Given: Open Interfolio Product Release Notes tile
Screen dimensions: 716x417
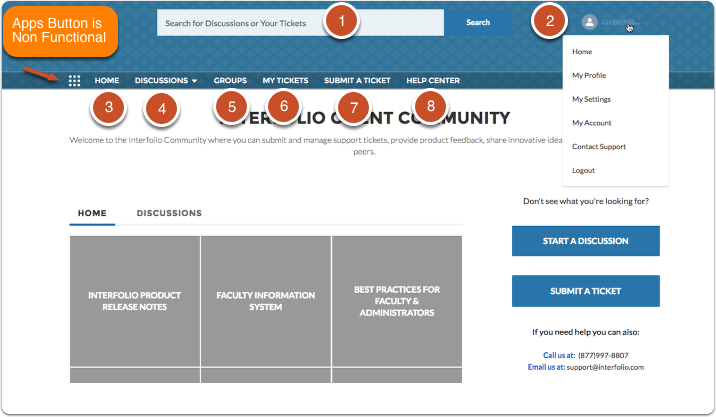Looking at the screenshot, I should pos(135,301).
